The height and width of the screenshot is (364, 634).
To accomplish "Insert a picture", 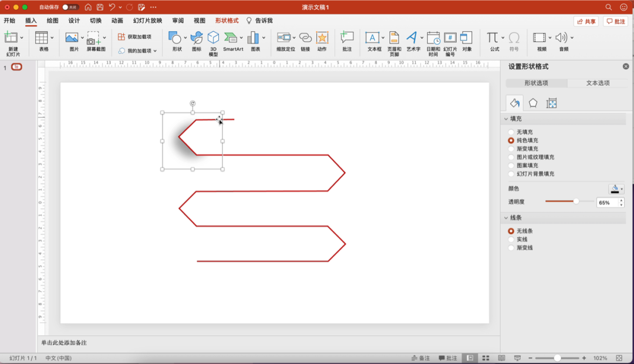I will tap(72, 41).
